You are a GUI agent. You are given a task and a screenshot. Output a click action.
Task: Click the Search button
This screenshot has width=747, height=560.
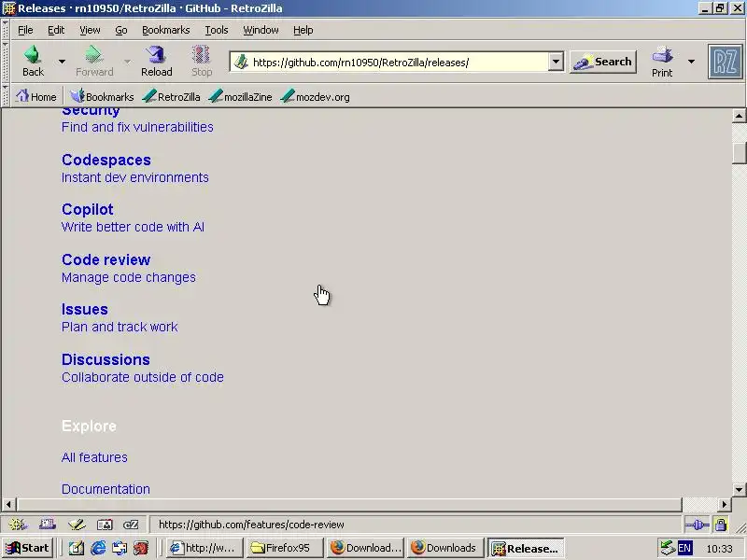coord(603,62)
